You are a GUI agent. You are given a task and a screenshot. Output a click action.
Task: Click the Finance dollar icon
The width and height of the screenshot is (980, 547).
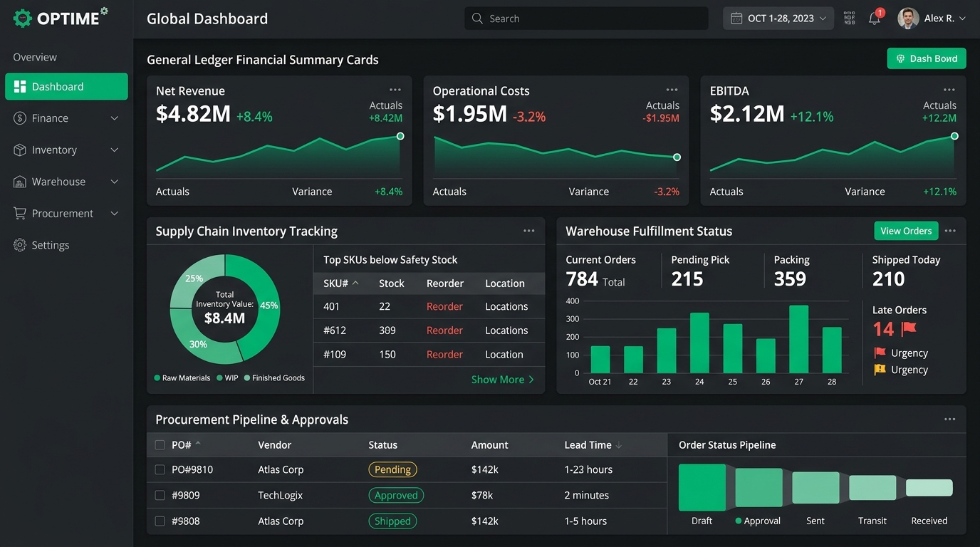coord(20,118)
